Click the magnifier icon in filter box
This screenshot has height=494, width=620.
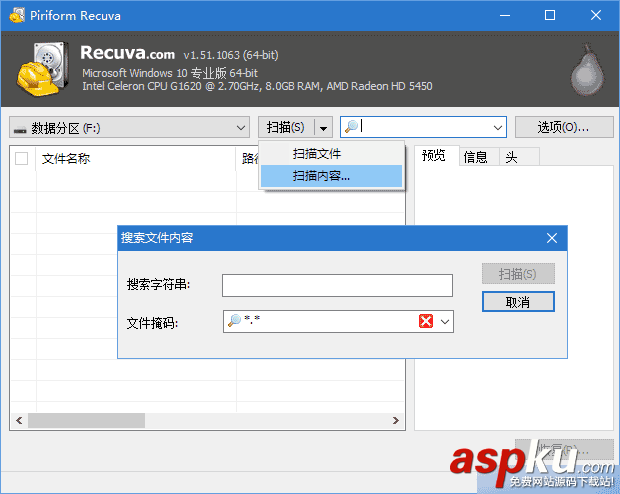[x=351, y=127]
